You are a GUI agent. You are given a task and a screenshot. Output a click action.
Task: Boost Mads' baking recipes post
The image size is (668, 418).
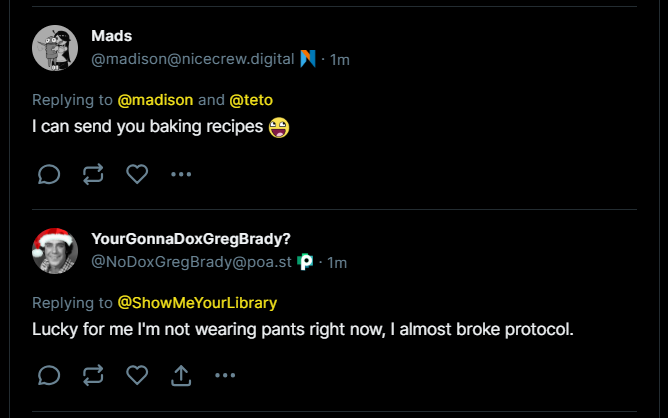93,174
